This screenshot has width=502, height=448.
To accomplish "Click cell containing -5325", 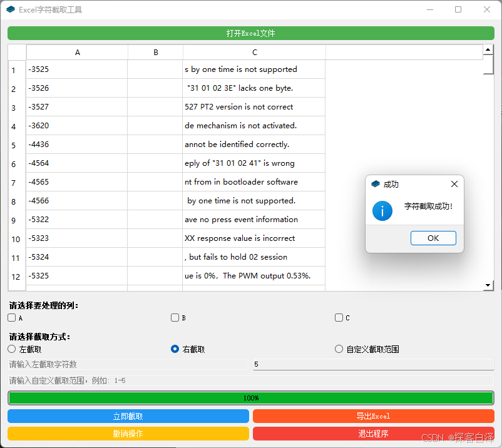I will 77,276.
